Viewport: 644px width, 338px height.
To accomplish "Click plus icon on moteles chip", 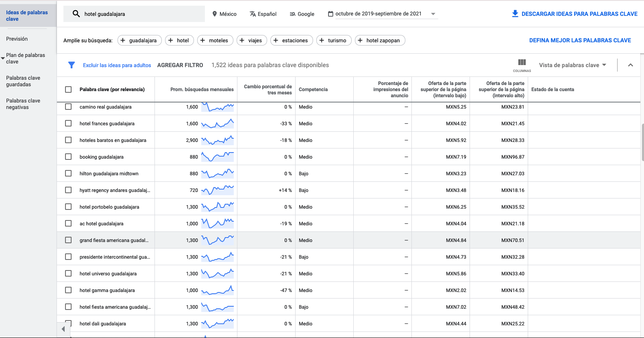I will click(x=202, y=40).
